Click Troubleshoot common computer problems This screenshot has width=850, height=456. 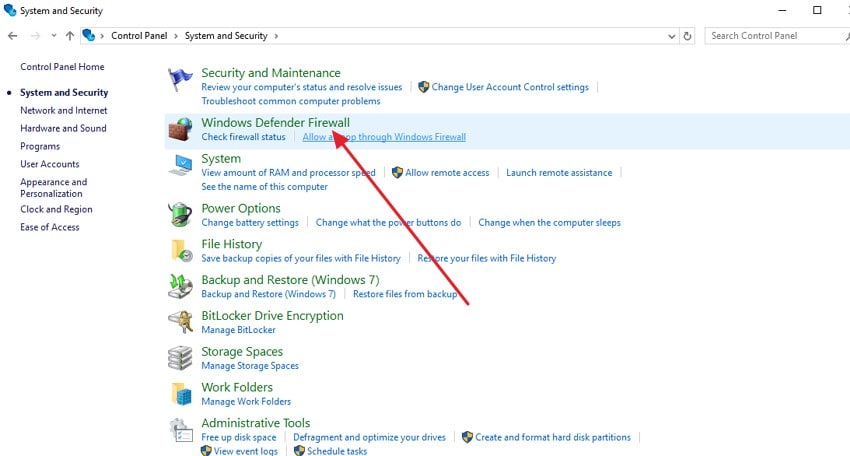(291, 101)
